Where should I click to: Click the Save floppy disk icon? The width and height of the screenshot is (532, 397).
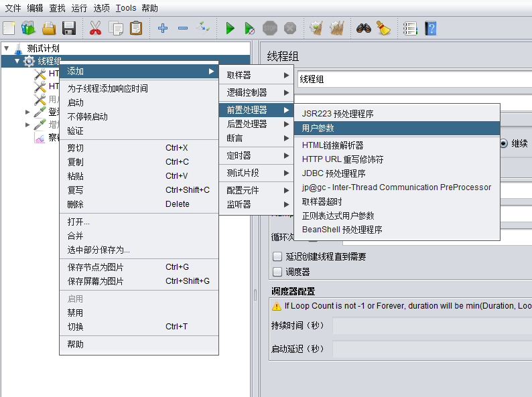pos(69,28)
